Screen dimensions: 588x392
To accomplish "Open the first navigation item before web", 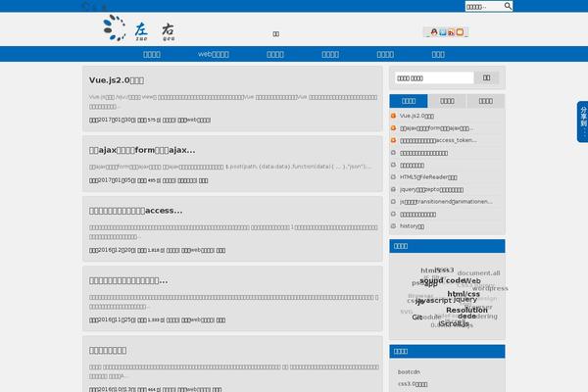I will 152,55.
